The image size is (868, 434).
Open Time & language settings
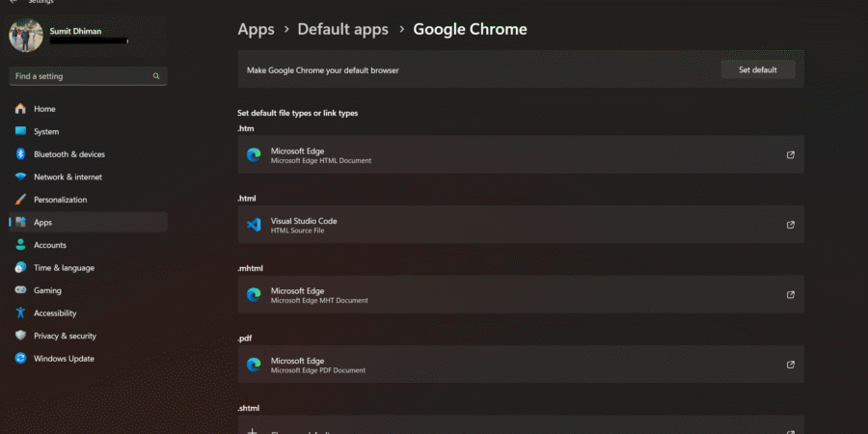88,268
